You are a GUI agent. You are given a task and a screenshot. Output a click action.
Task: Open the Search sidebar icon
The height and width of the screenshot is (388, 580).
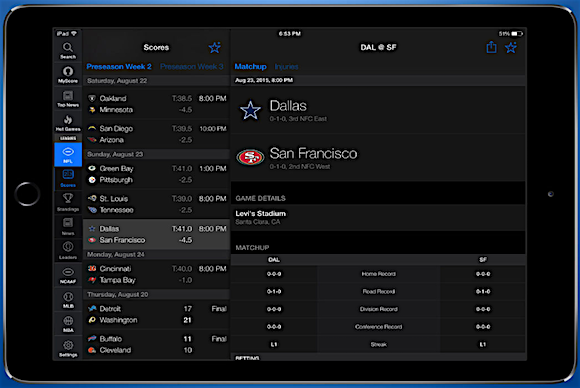tap(68, 50)
